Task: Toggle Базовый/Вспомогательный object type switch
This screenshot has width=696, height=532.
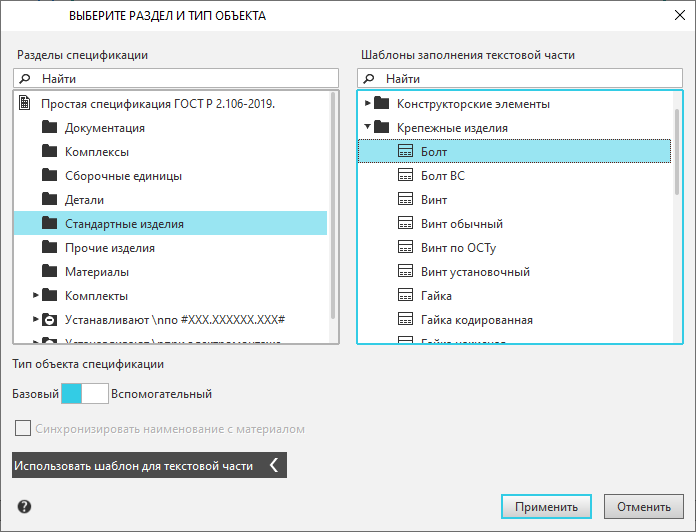Action: [84, 394]
